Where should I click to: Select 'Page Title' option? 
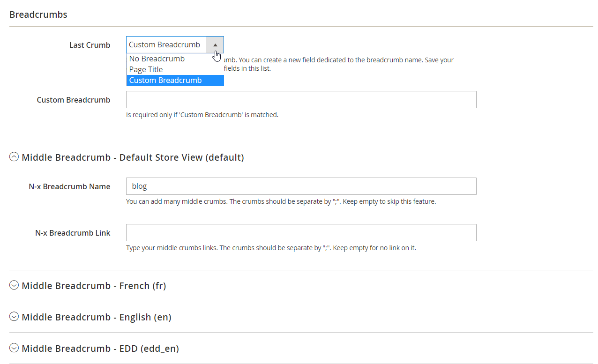click(x=175, y=69)
